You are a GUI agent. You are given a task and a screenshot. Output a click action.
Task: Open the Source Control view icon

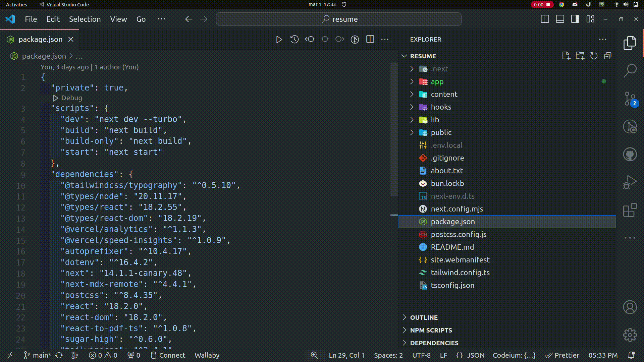[630, 99]
